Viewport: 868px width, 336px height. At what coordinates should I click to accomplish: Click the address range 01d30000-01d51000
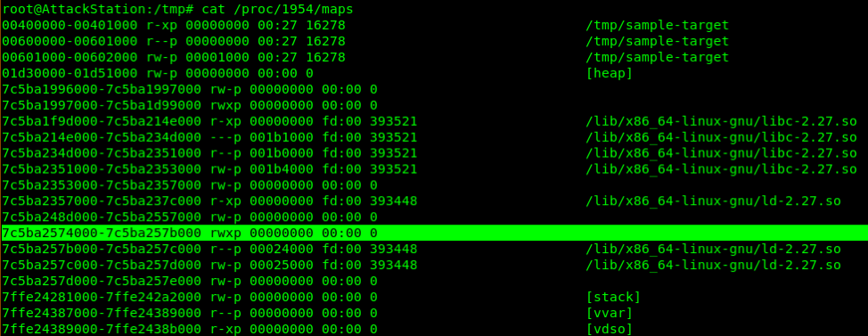(x=70, y=73)
